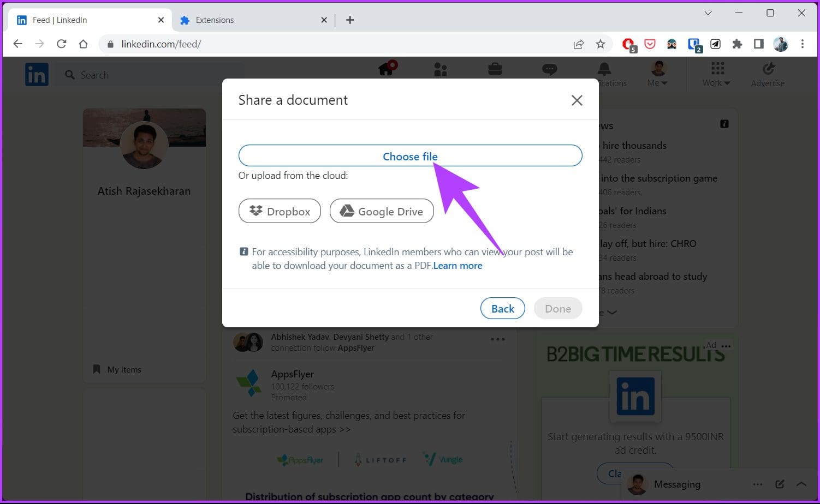Toggle the browser side panel
The image size is (820, 504).
(758, 44)
